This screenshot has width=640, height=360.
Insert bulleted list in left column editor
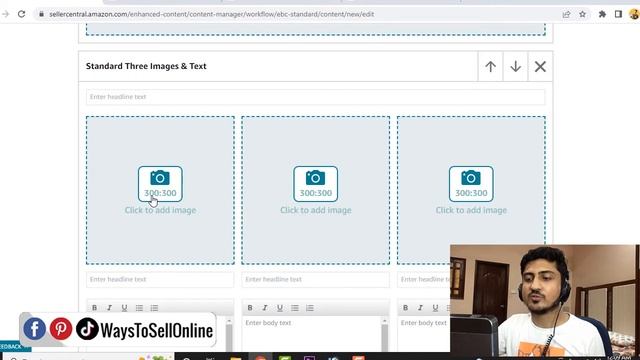[139, 308]
